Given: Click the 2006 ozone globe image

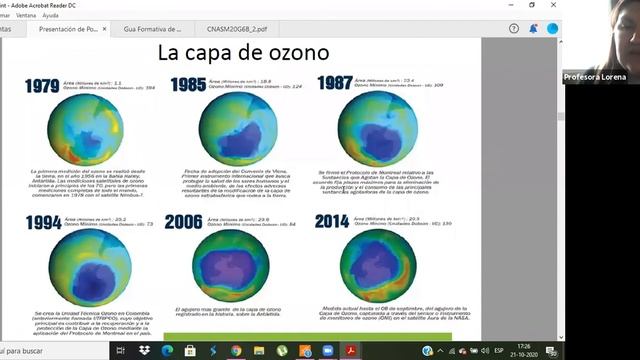Looking at the screenshot, I should (x=231, y=266).
